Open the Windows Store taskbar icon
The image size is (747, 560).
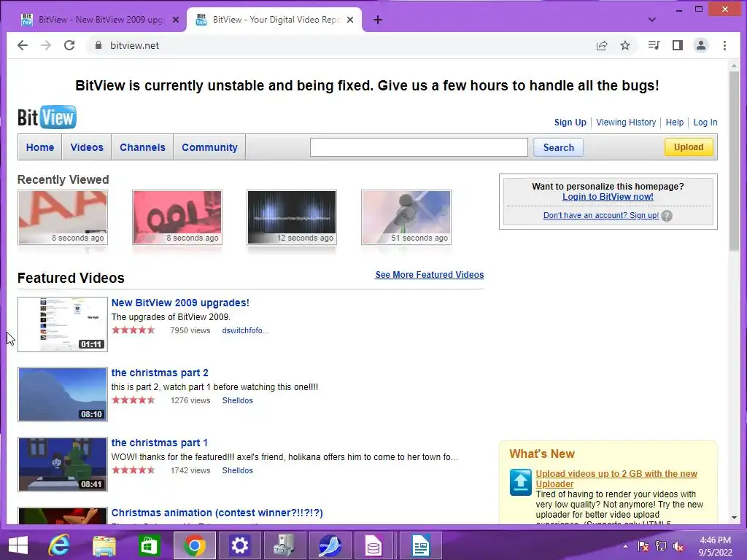point(149,545)
